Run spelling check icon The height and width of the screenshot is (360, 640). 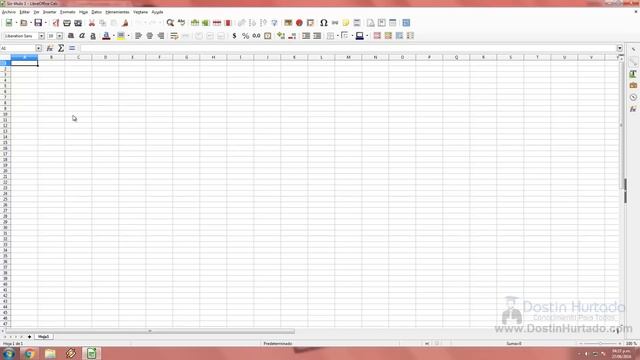(181, 23)
